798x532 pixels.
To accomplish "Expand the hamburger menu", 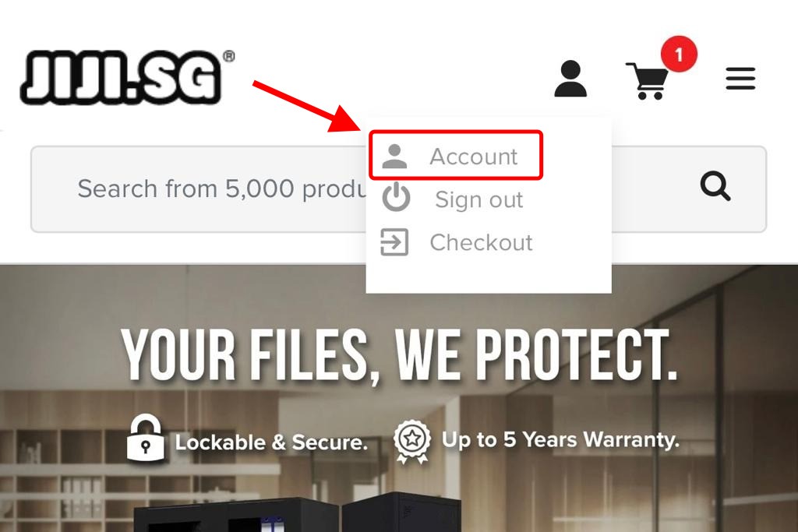I will pos(740,79).
